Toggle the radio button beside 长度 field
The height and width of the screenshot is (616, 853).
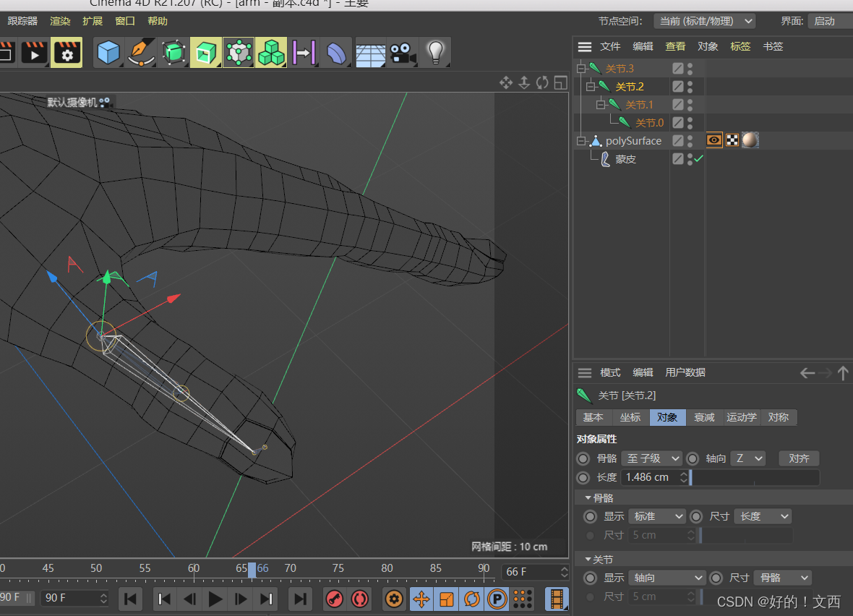coord(583,477)
